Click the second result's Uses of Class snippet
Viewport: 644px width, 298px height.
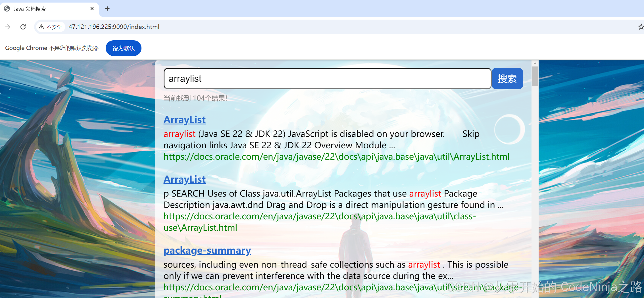(334, 199)
